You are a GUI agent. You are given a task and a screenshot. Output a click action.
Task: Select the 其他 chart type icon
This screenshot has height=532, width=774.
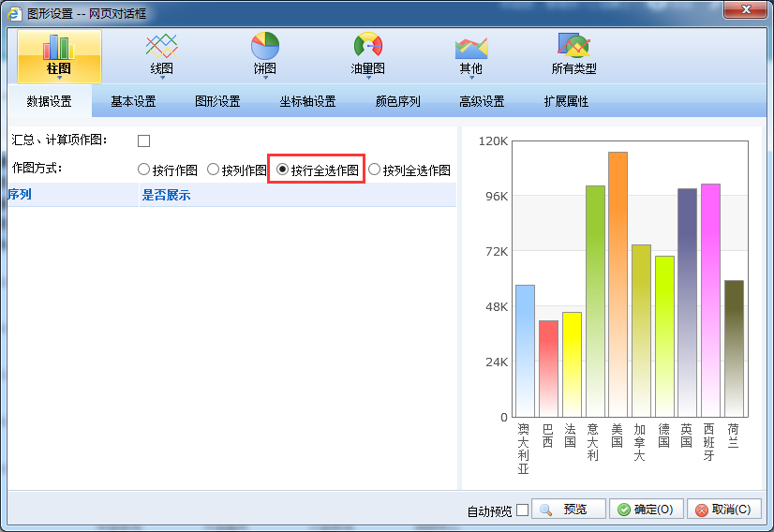(471, 48)
